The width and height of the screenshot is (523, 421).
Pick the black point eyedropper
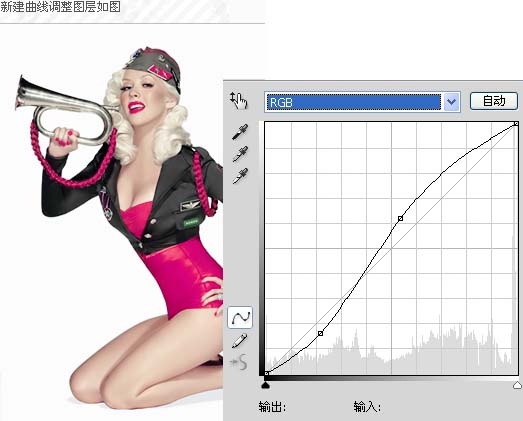[240, 132]
